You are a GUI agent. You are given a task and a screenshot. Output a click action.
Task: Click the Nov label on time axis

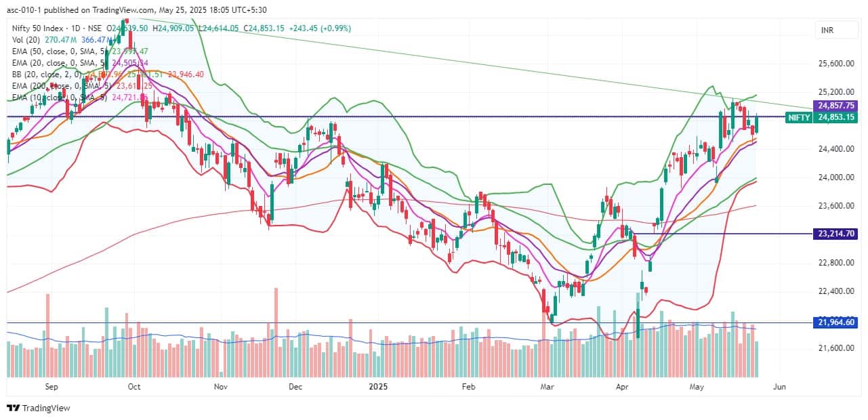pyautogui.click(x=221, y=387)
